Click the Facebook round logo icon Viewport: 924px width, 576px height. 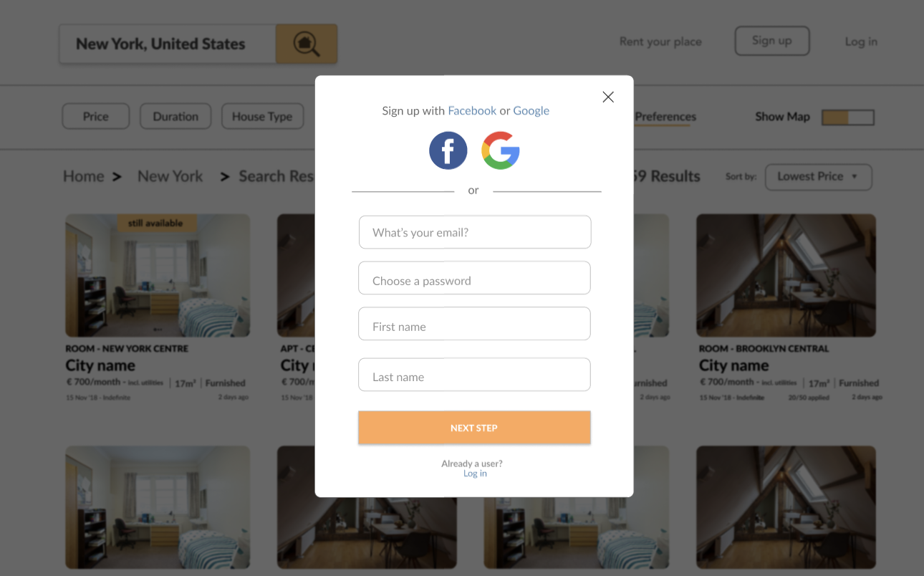(x=448, y=150)
